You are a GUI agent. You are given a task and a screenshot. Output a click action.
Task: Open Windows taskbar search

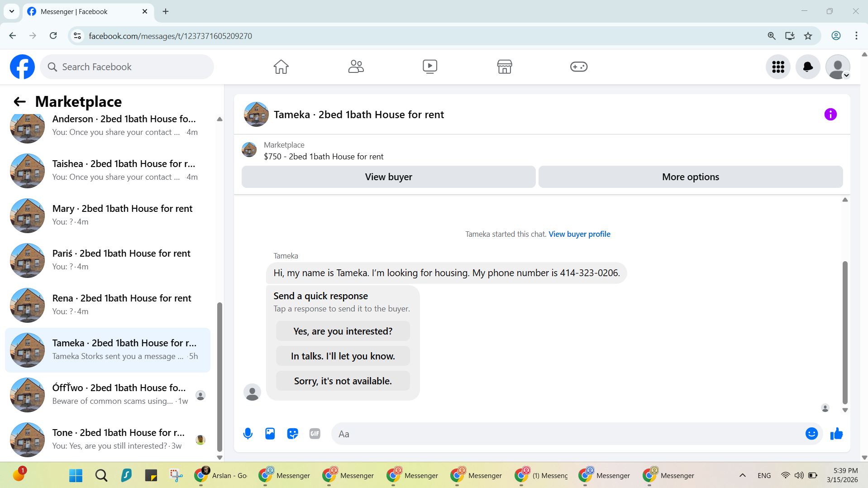pyautogui.click(x=101, y=475)
